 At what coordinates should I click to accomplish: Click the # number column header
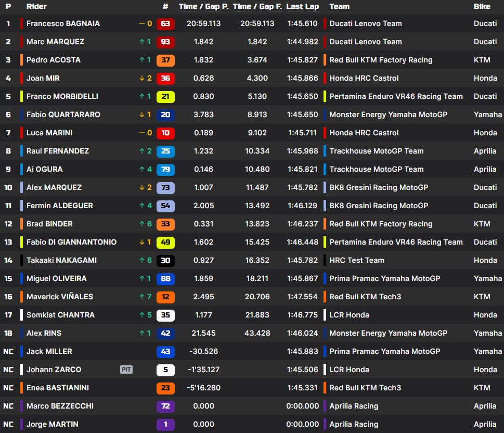pyautogui.click(x=165, y=6)
